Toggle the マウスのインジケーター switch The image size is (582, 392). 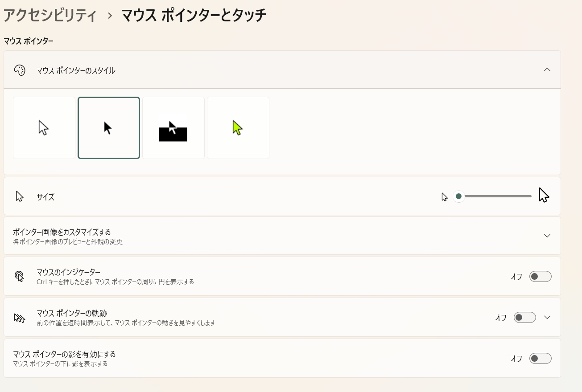pos(541,277)
